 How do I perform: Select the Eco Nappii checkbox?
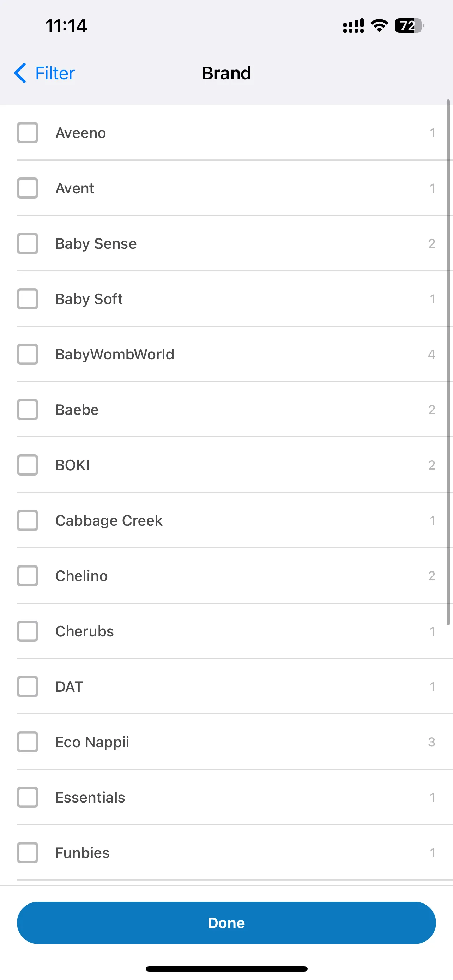click(28, 742)
